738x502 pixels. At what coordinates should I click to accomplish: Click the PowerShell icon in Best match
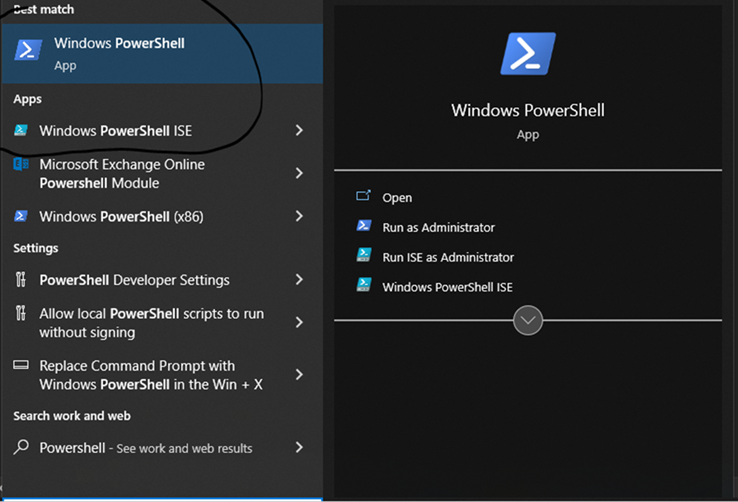click(x=28, y=52)
